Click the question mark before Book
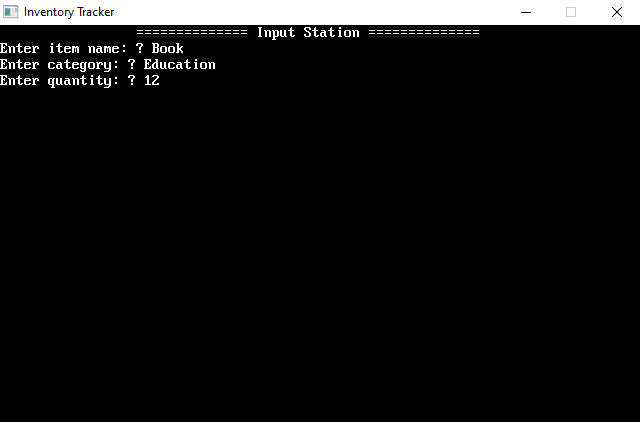Screen dimensions: 640x422 pos(140,49)
